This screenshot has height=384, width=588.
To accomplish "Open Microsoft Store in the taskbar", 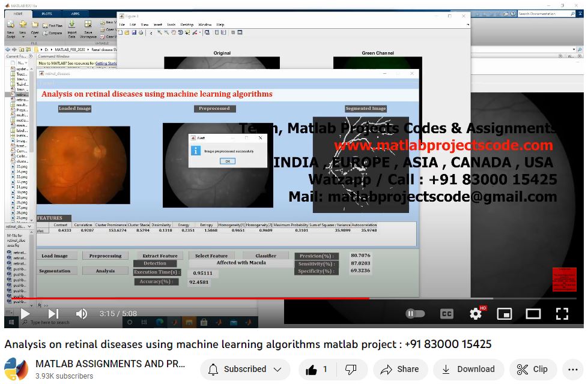I will [x=204, y=322].
